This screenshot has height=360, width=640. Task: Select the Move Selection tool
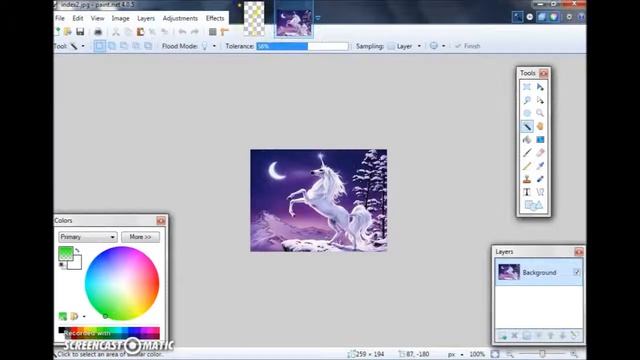(540, 100)
